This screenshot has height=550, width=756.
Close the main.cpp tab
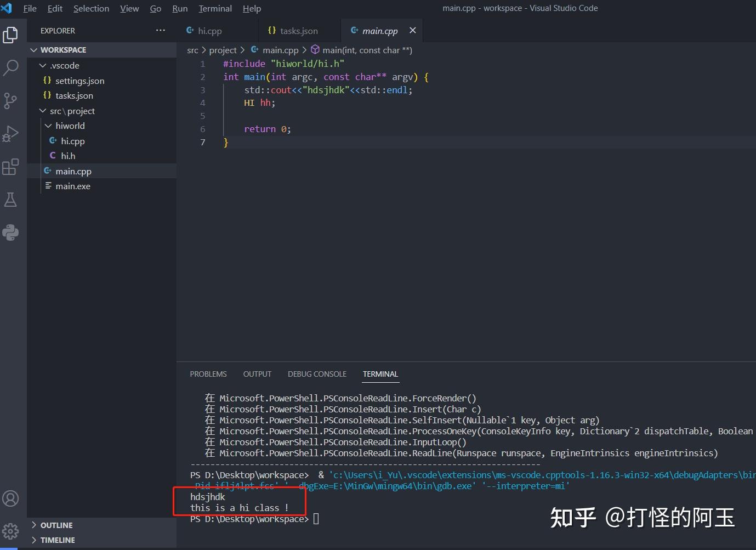[413, 31]
